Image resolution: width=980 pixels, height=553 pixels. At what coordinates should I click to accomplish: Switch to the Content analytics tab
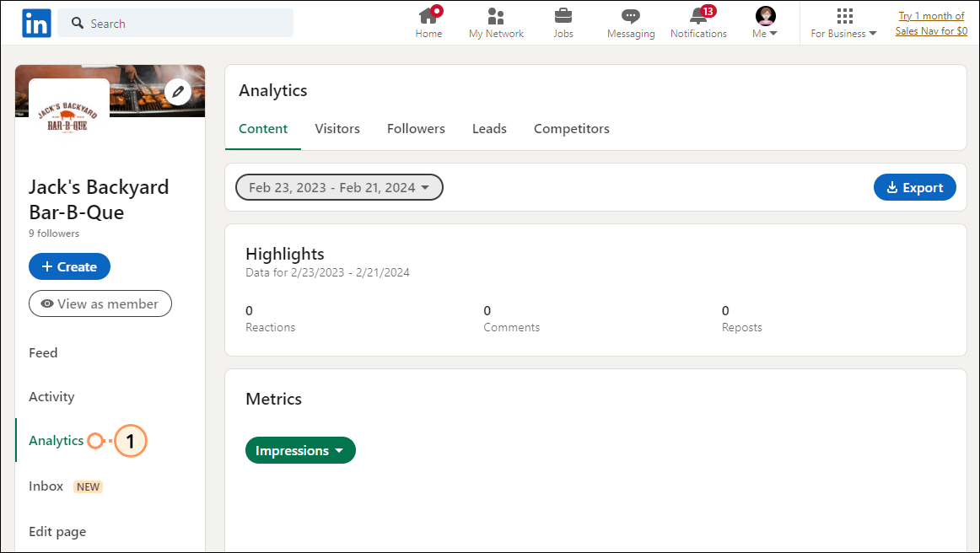(x=263, y=129)
